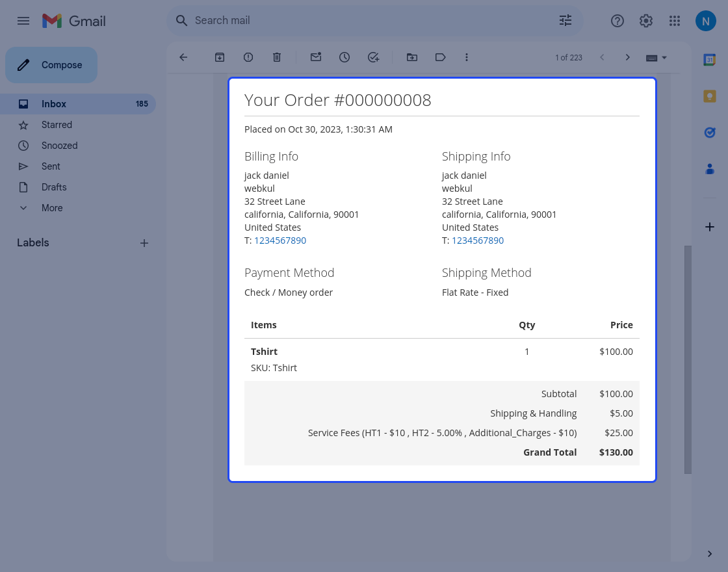Click the Compose button
This screenshot has width=728, height=572.
pos(51,65)
